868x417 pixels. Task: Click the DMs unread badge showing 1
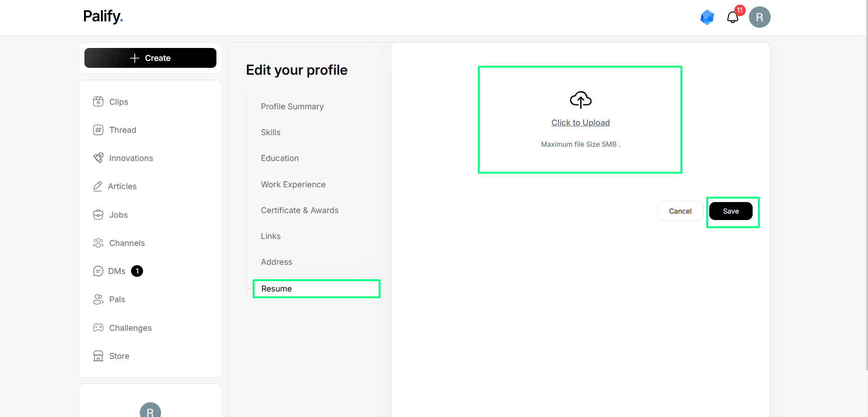137,271
